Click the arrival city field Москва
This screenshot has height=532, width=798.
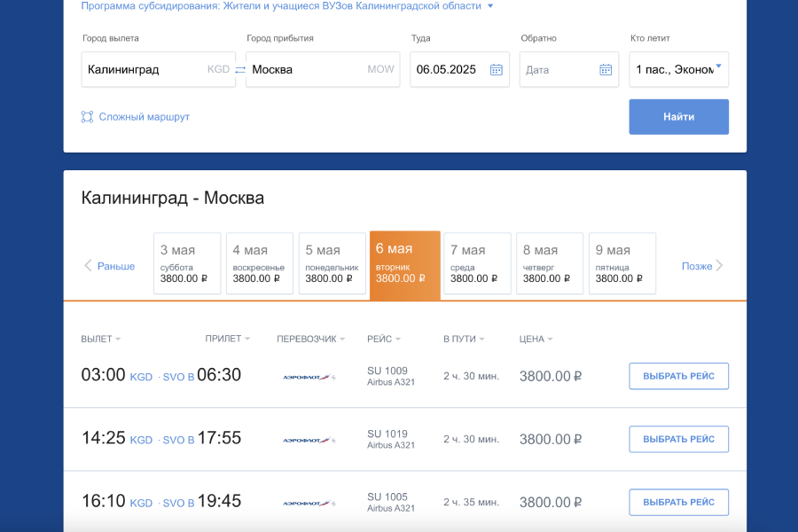click(x=306, y=69)
